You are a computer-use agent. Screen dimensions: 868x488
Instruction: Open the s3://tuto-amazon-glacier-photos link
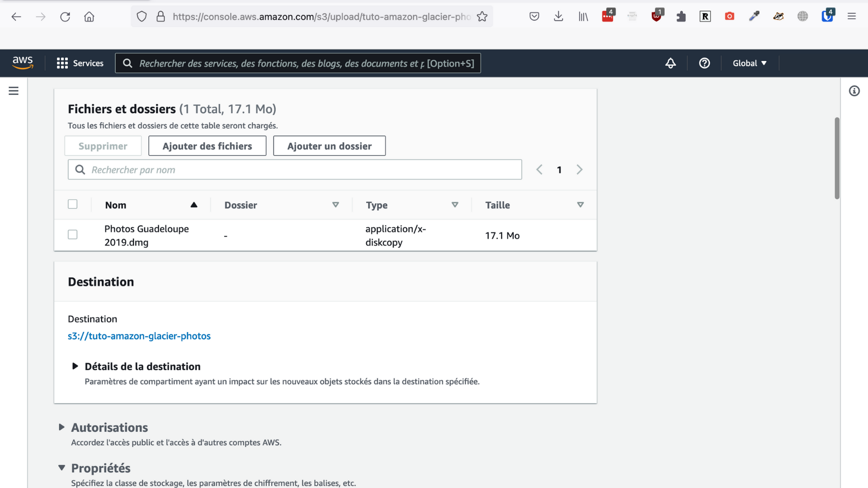pyautogui.click(x=139, y=336)
